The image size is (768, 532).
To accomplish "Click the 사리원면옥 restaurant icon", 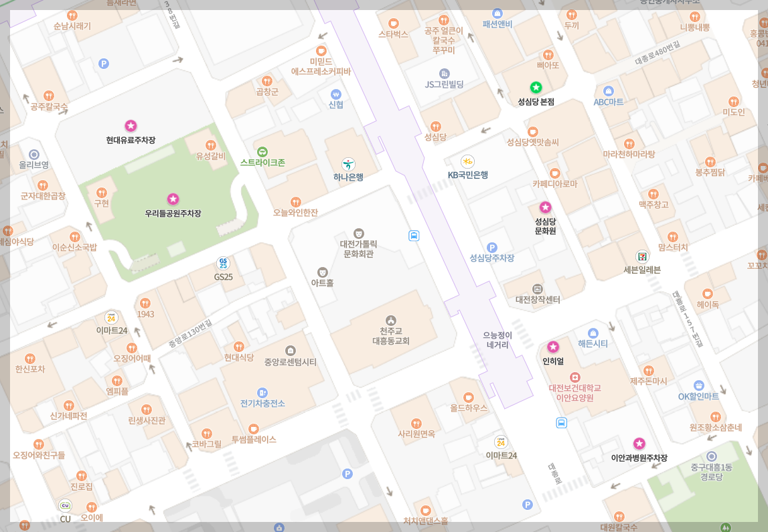I will coord(416,423).
